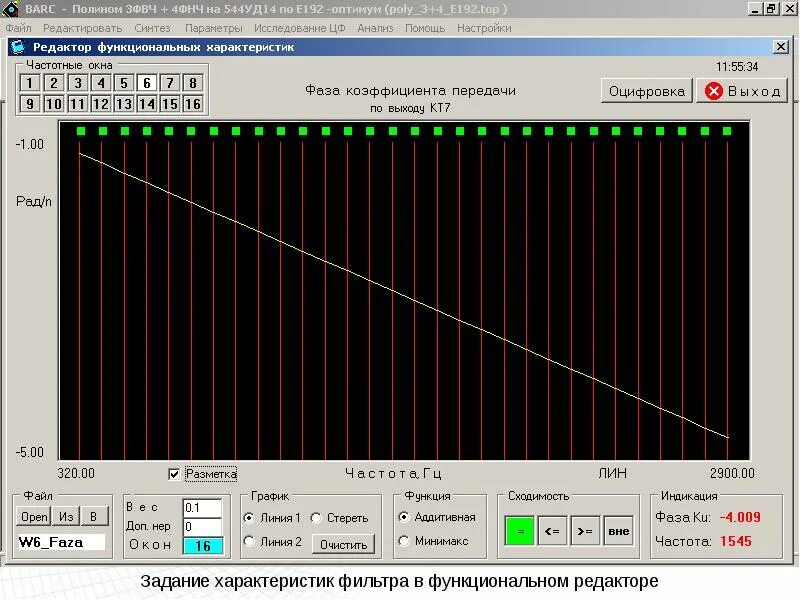Click the BARC application icon in title bar
This screenshot has height=600, width=800.
coord(10,9)
